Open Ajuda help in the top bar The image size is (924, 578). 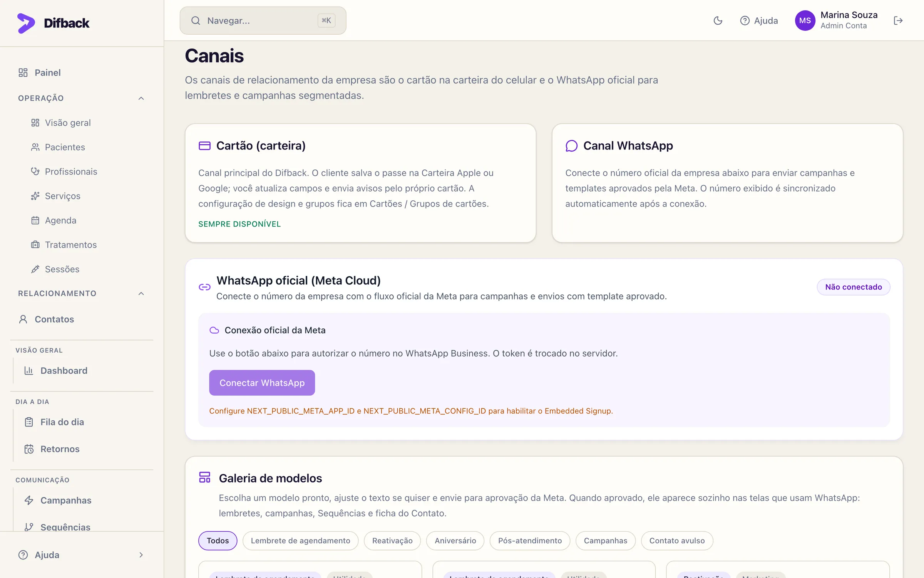coord(759,20)
